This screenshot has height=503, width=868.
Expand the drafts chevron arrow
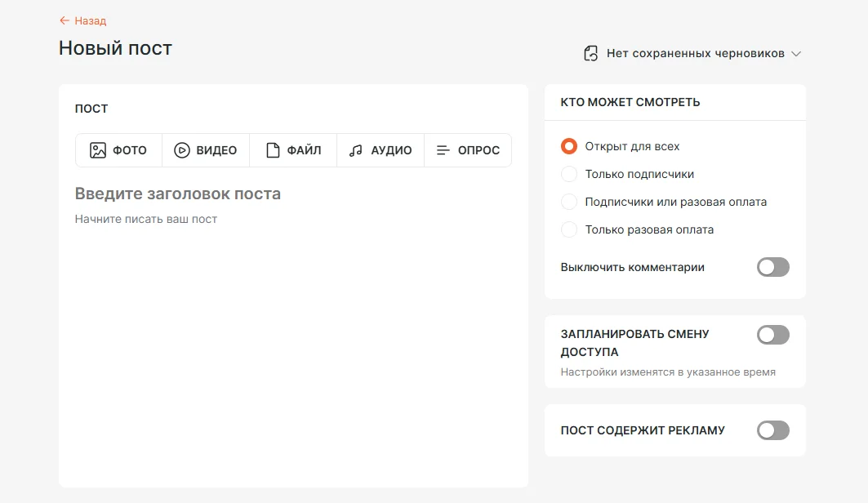coord(796,53)
